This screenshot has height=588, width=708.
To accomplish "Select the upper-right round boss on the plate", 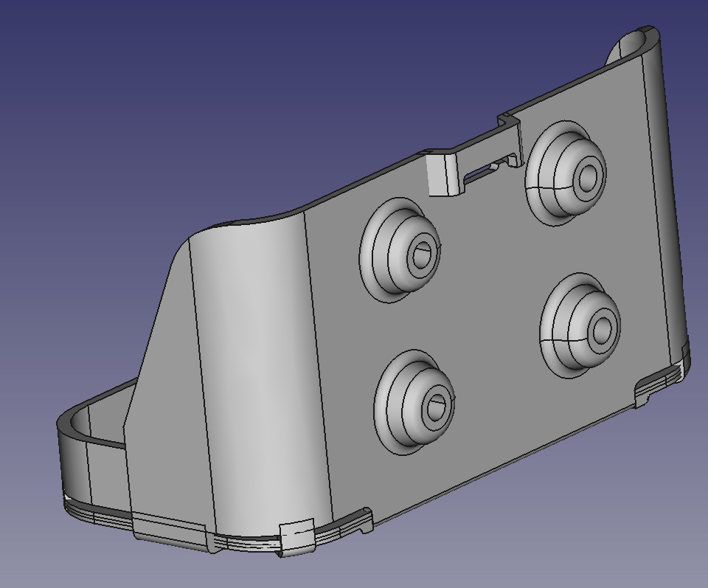I will click(x=566, y=173).
